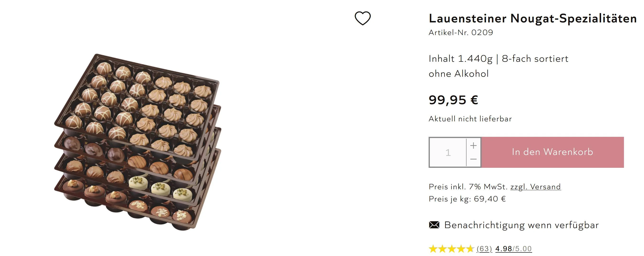644x256 pixels.
Task: Click the 4.98/5.00 rating score
Action: click(x=514, y=249)
